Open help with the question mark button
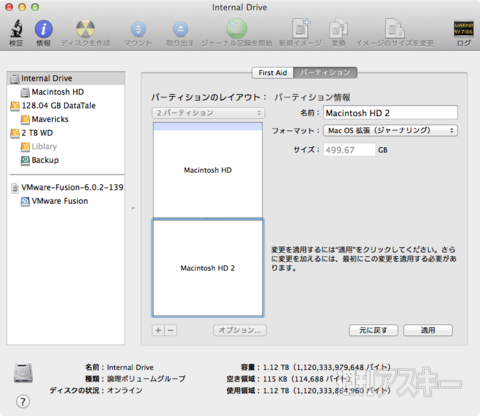The height and width of the screenshot is (416, 480). (23, 402)
